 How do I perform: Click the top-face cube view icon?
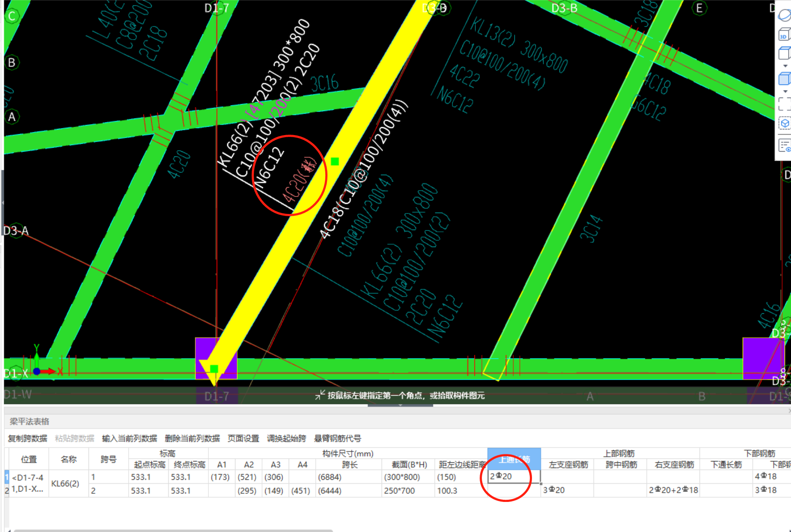pos(784,54)
